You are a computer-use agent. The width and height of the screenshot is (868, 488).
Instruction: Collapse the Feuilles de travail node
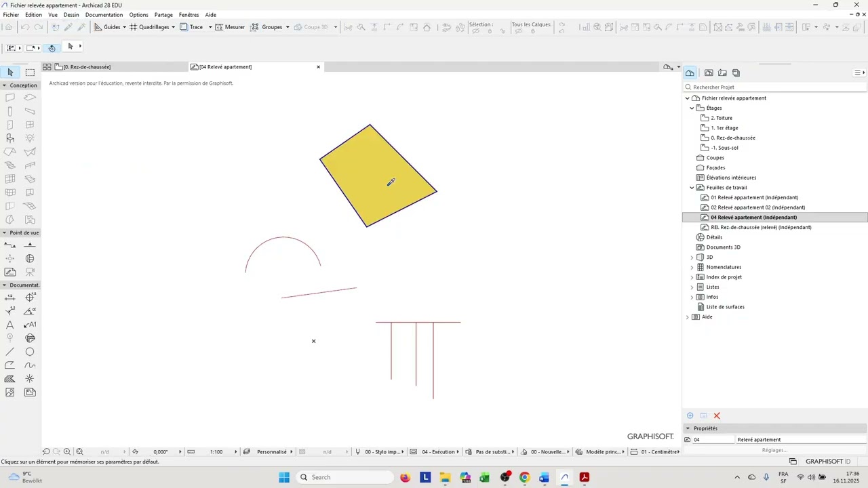(692, 188)
